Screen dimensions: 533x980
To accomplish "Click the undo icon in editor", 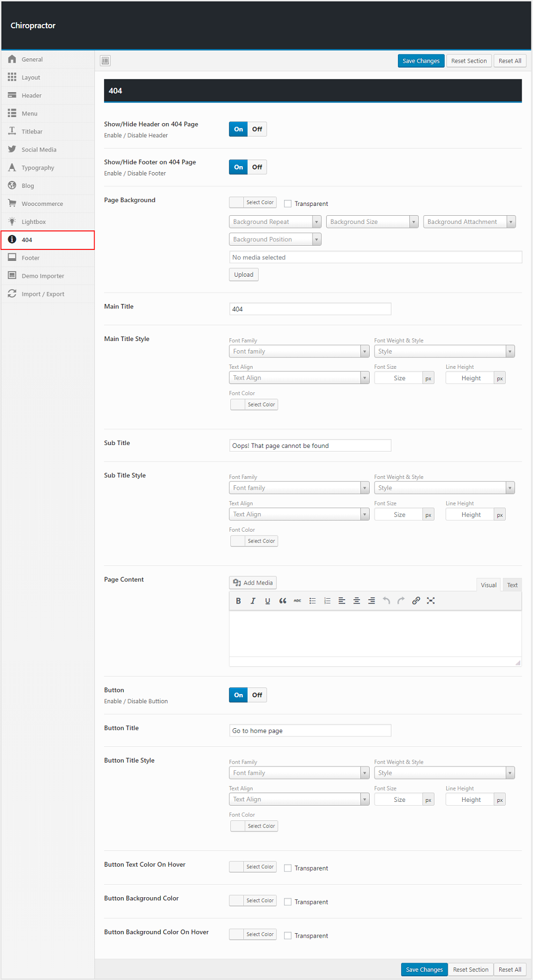I will (386, 601).
